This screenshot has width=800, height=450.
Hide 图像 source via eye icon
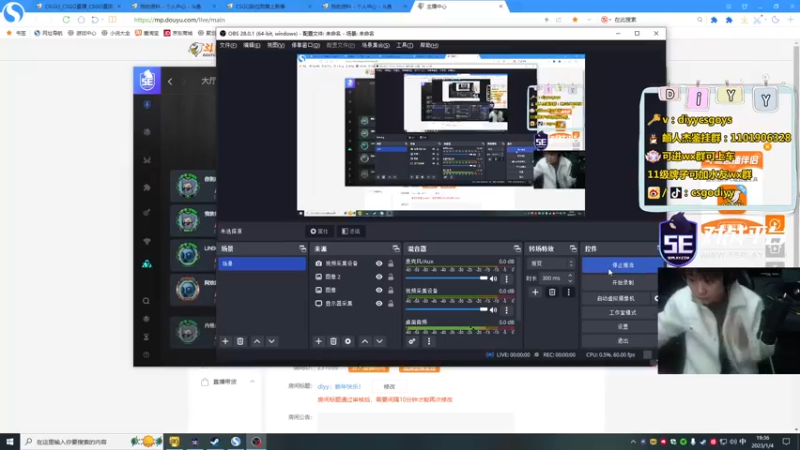pyautogui.click(x=379, y=290)
